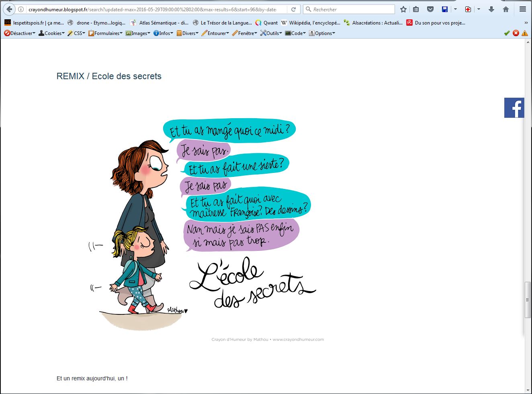Reload the current page
Image resolution: width=532 pixels, height=394 pixels.
pyautogui.click(x=294, y=9)
